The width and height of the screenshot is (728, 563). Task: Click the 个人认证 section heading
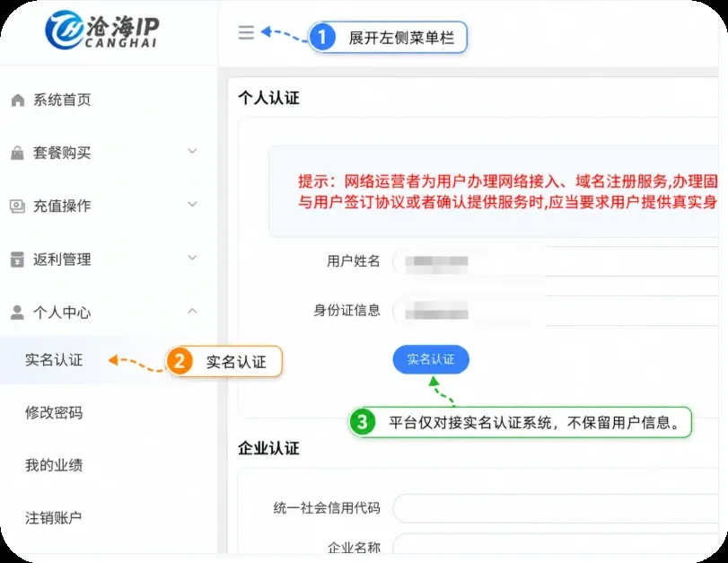[x=268, y=98]
